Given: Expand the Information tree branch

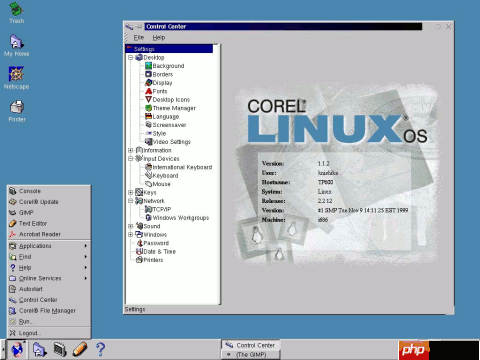Looking at the screenshot, I should (x=131, y=150).
